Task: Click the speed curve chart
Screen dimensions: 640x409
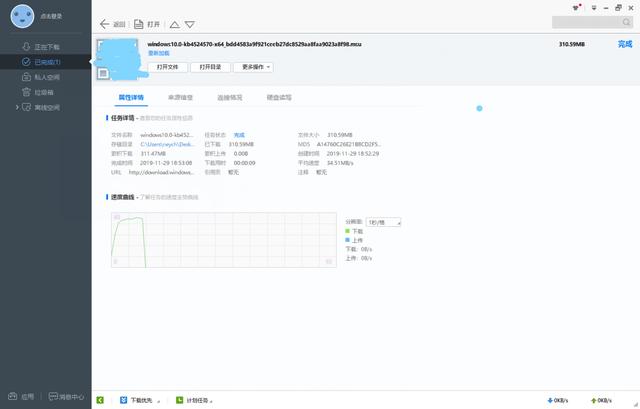Action: coord(224,240)
